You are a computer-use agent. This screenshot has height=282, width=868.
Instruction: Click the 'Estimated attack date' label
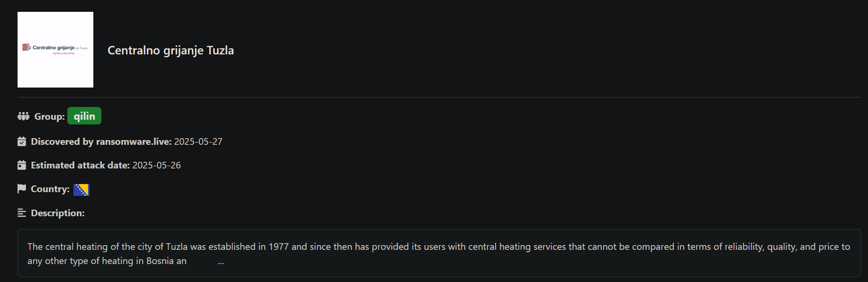click(81, 165)
